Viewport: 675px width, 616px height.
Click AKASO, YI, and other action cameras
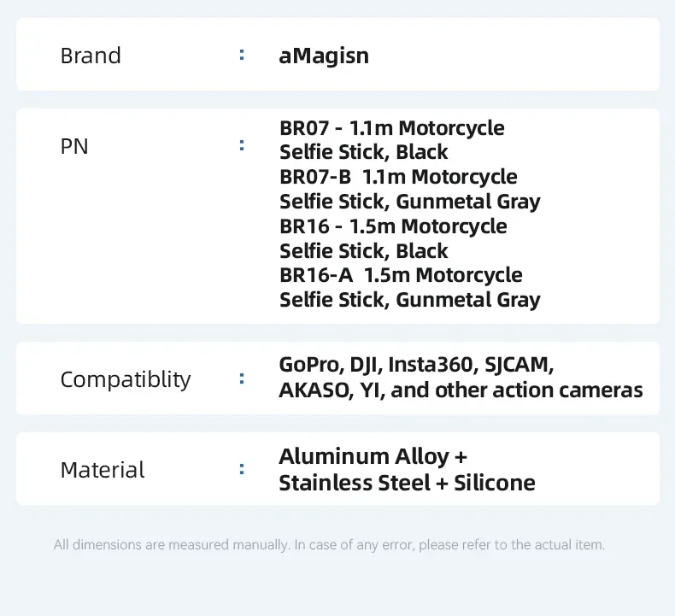click(x=461, y=390)
